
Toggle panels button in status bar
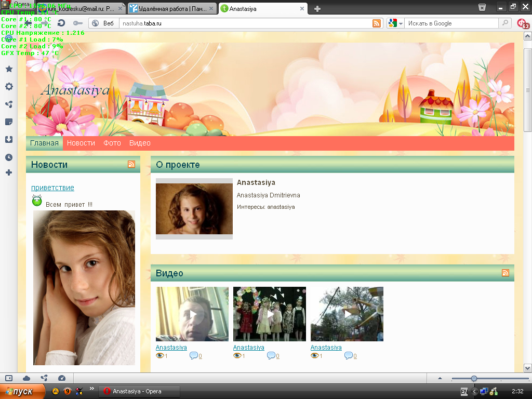coord(9,378)
